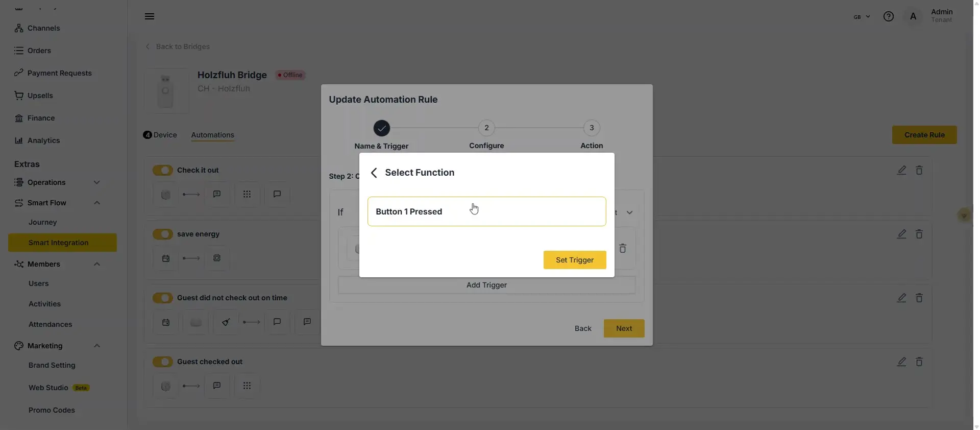Edit the Guest checked out rule

[902, 362]
